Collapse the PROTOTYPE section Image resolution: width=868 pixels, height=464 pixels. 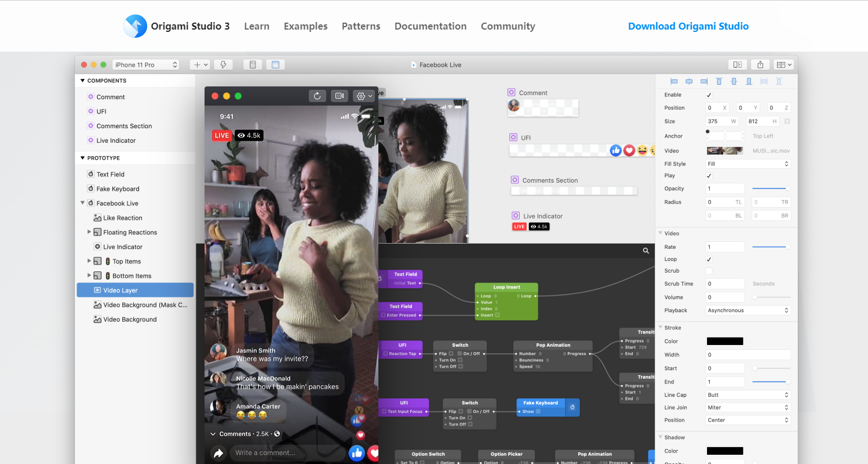click(83, 158)
